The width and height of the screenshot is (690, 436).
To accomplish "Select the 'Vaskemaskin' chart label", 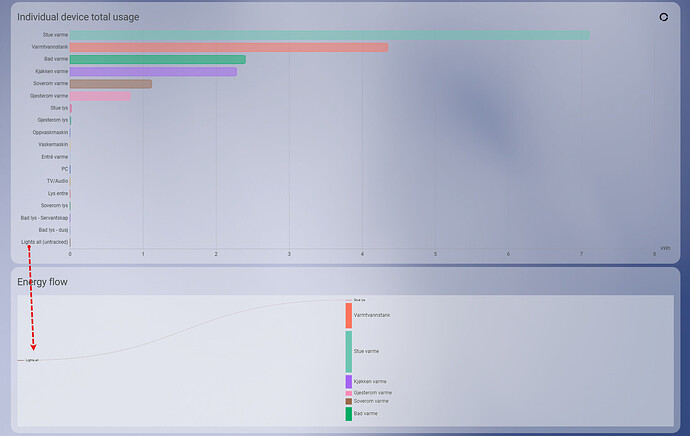I will 53,144.
